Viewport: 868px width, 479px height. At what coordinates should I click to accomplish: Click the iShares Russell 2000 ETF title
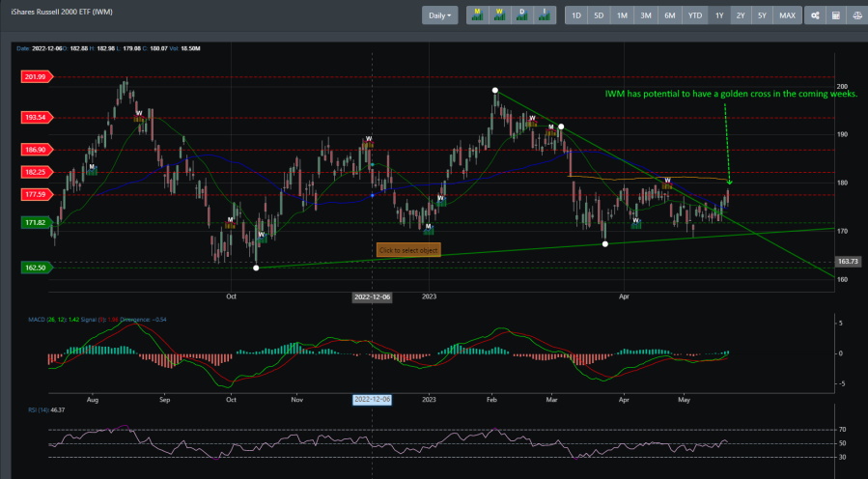(x=62, y=11)
